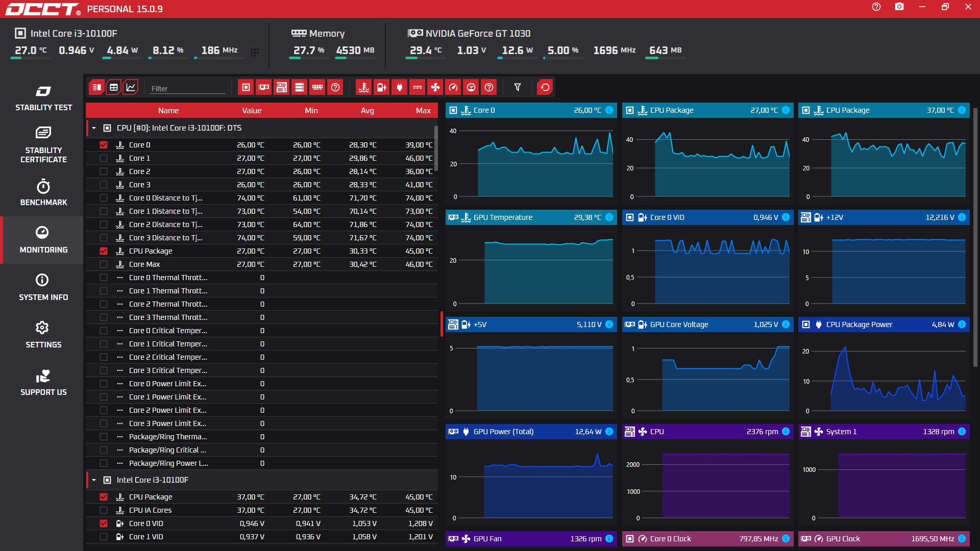
Task: Uncheck the Core 0 temperature checkbox
Action: pos(104,145)
